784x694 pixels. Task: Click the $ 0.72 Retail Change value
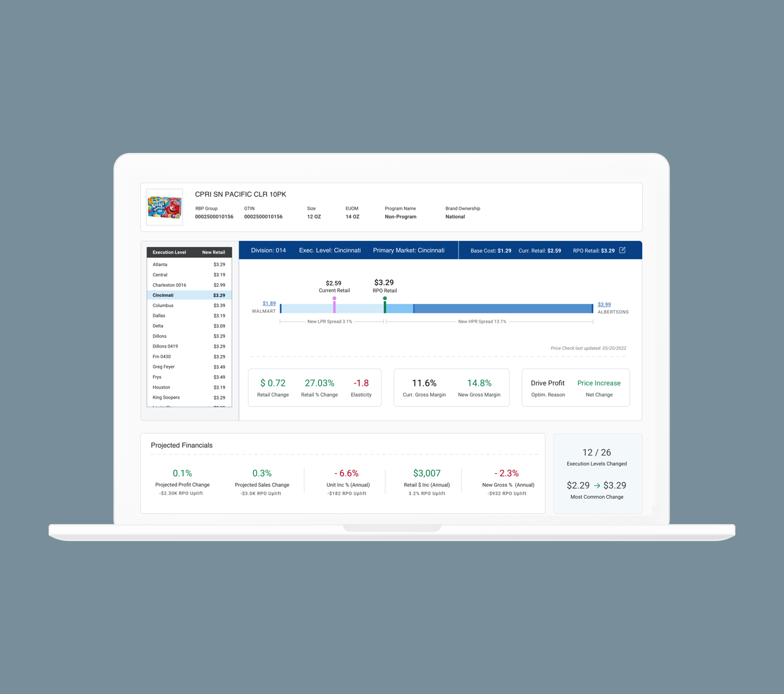pos(273,383)
